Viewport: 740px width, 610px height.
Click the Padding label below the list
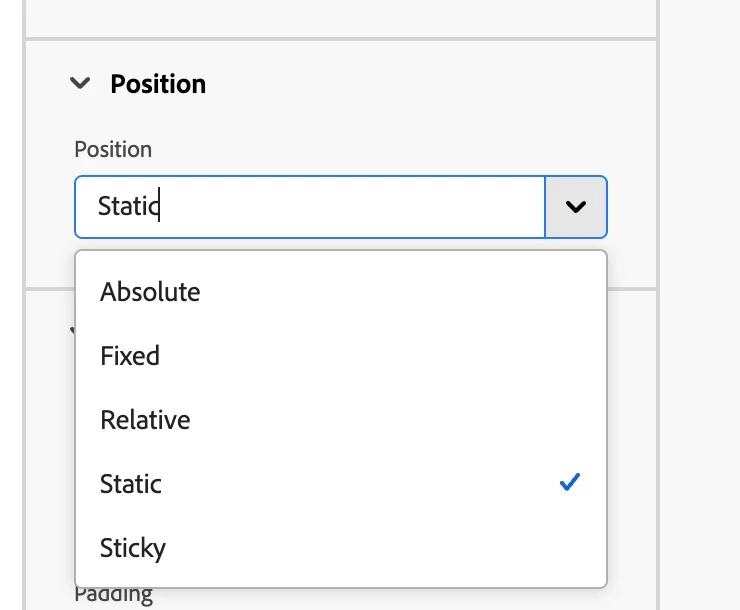click(113, 596)
